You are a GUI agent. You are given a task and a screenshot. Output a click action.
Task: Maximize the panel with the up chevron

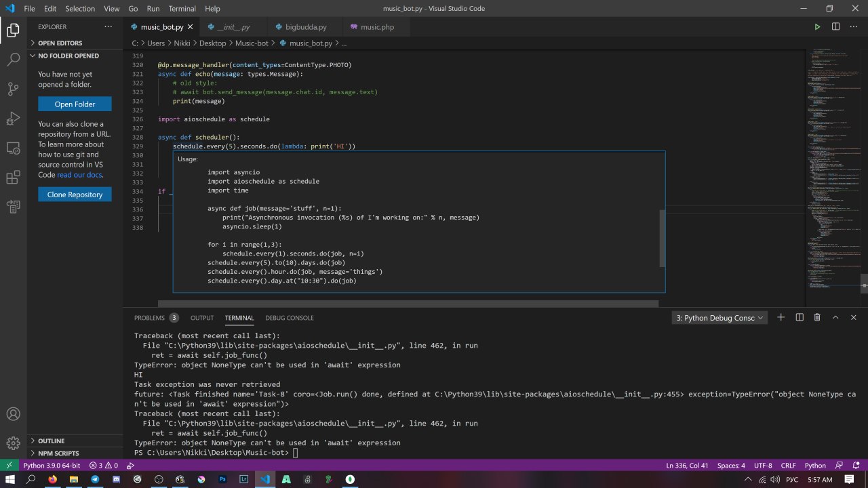click(835, 317)
